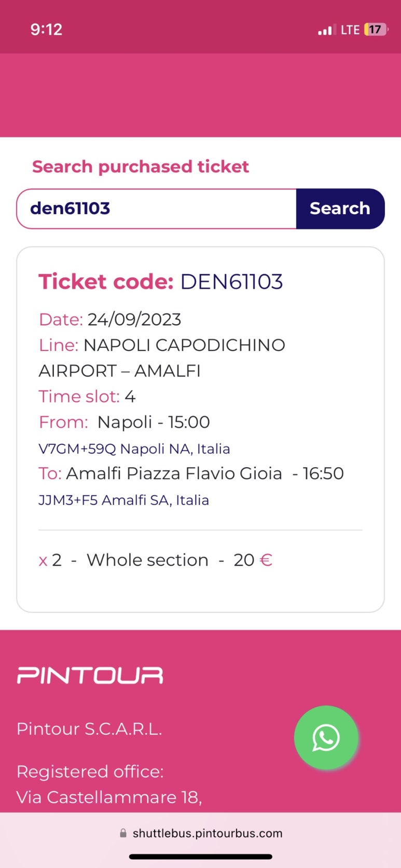Image resolution: width=401 pixels, height=868 pixels.
Task: Tap the home indicator bar at bottom
Action: (201, 857)
